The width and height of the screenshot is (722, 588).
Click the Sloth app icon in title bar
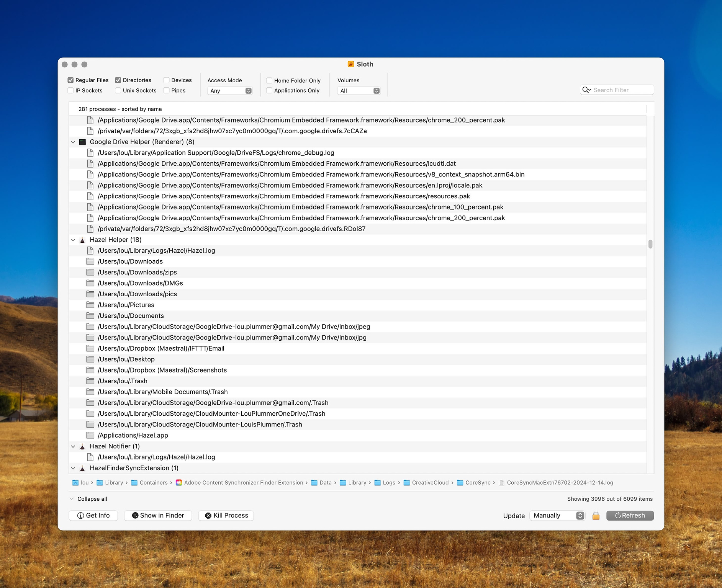click(351, 64)
